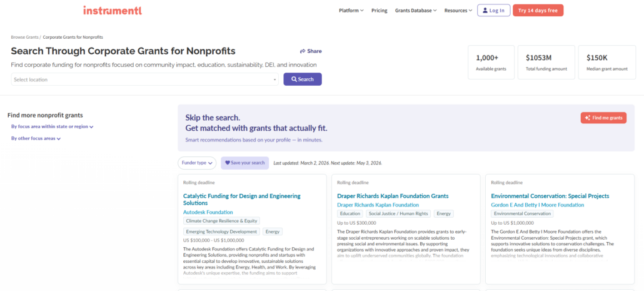Open Draper Richards Kaplan Foundation Grants title

[x=393, y=196]
